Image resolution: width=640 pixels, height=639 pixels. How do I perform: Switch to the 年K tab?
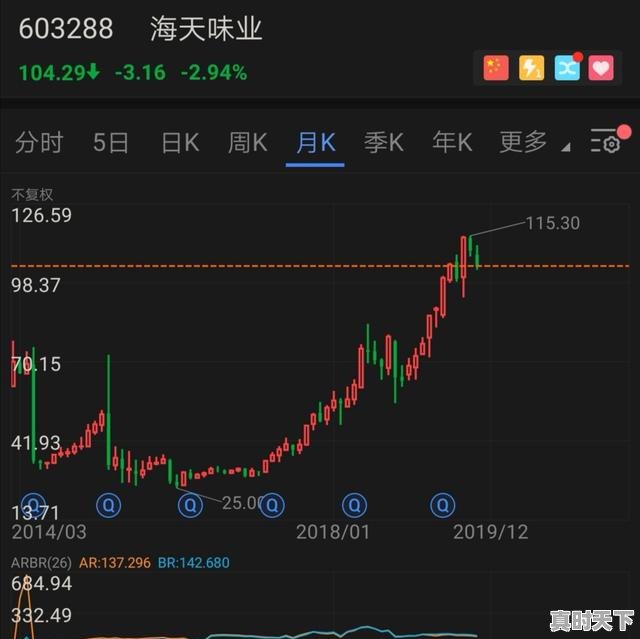point(452,142)
